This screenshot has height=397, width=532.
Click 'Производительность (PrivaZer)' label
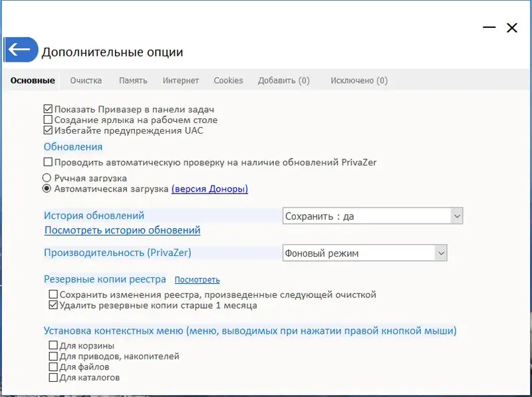click(118, 253)
